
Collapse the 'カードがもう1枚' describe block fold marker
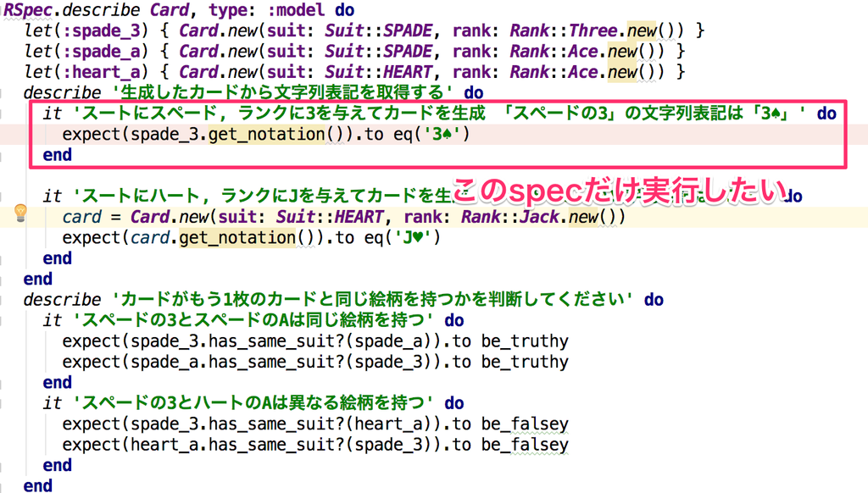(x=2, y=299)
